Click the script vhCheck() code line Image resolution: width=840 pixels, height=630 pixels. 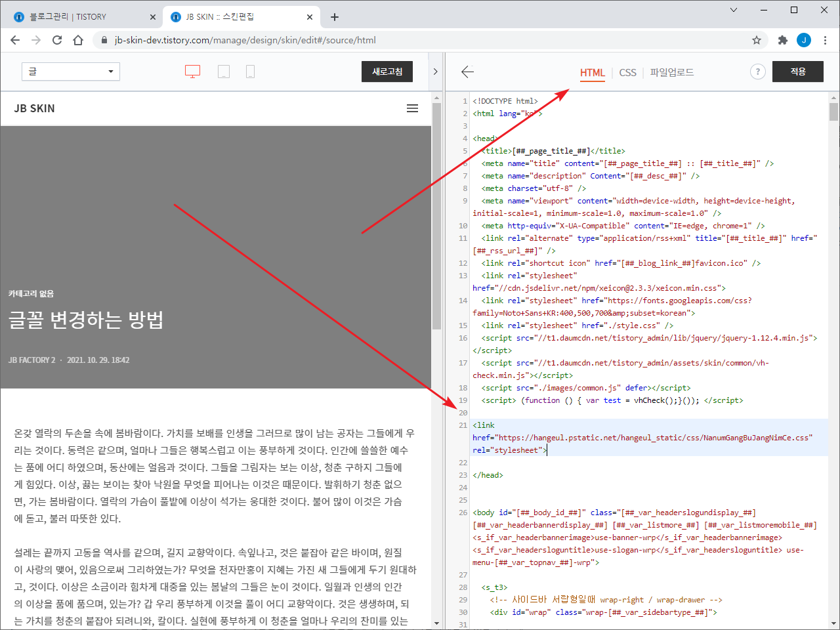point(612,400)
